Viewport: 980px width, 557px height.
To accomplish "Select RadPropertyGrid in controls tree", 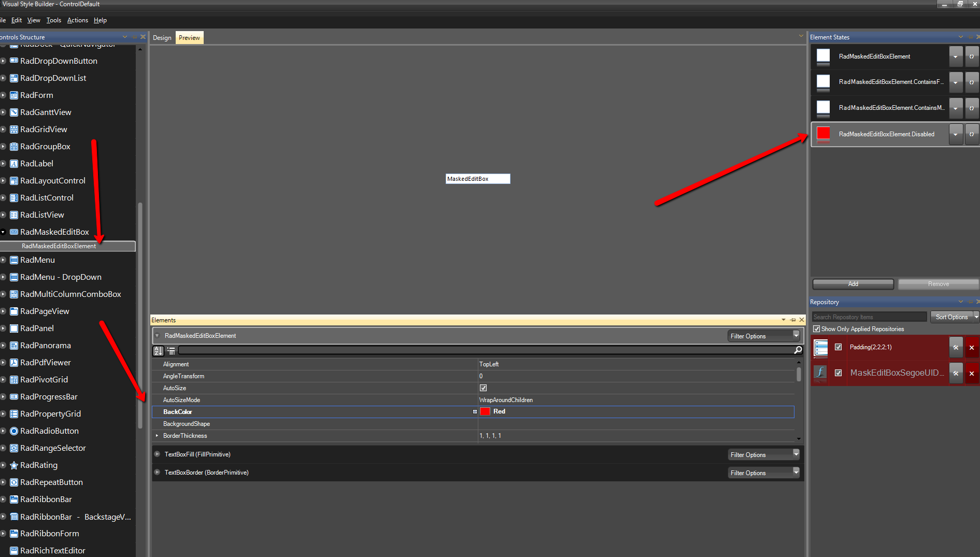I will (50, 414).
